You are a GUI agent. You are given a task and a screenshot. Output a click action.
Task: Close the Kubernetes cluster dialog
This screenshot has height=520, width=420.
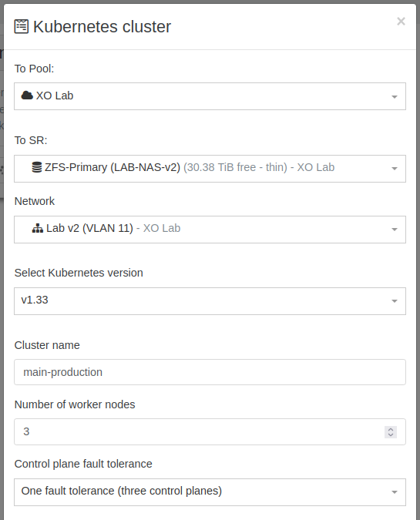click(x=401, y=22)
